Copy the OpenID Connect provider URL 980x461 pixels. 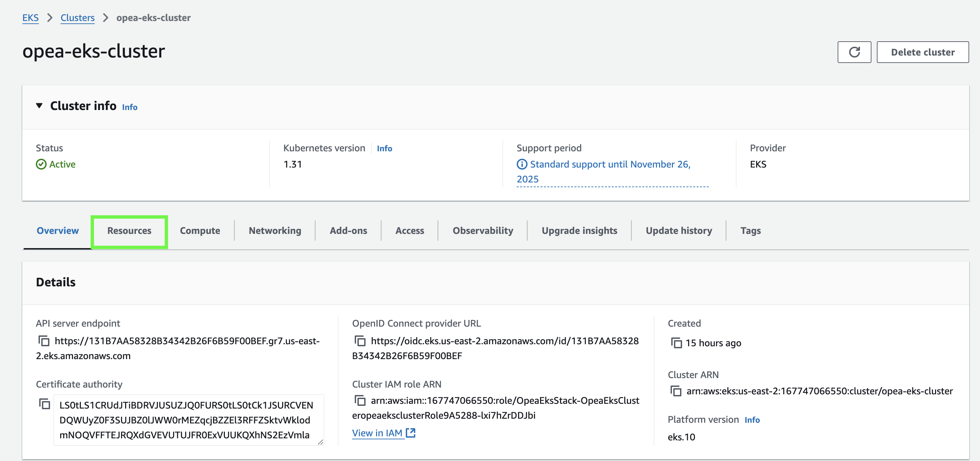point(360,341)
